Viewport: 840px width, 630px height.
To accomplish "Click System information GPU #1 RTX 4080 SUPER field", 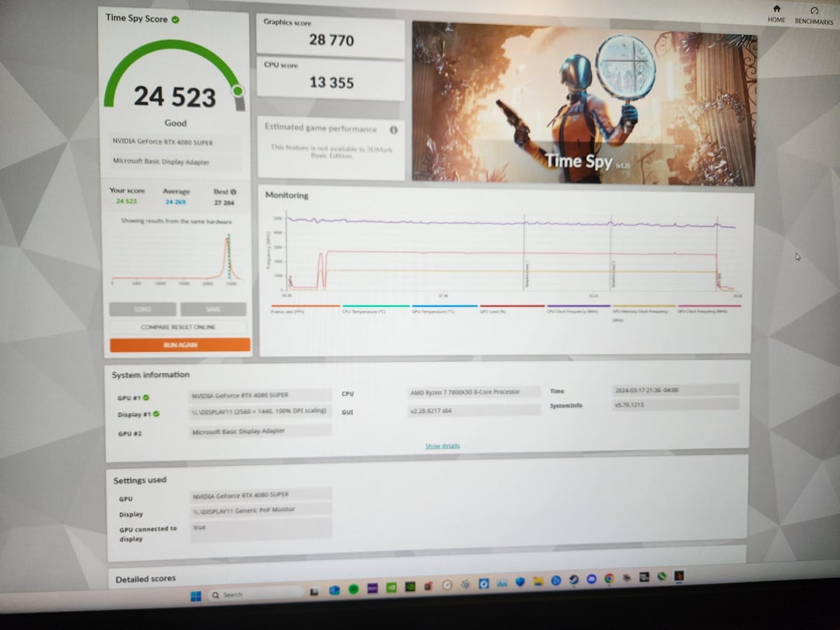I will point(260,395).
